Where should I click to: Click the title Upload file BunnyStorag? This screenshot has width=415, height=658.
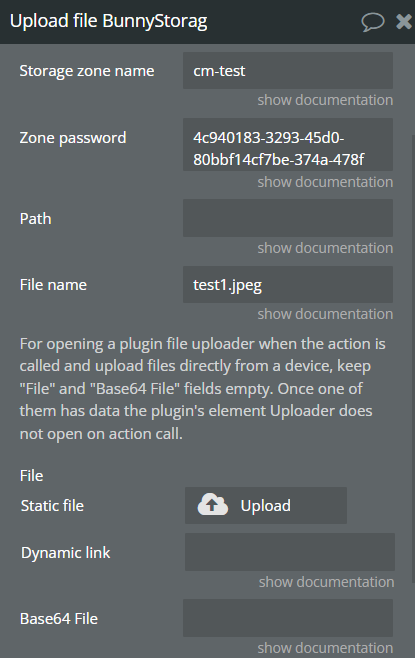click(x=108, y=21)
